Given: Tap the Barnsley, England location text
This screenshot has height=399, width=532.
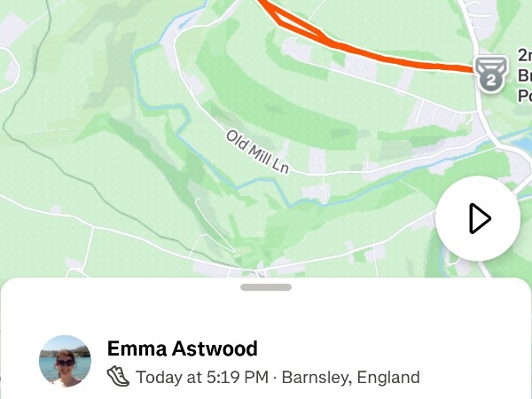Looking at the screenshot, I should tap(351, 378).
